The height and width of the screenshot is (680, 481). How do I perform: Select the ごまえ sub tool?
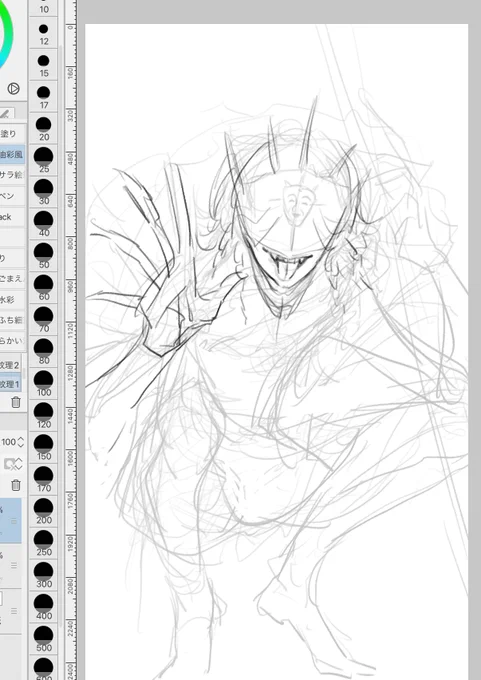tap(12, 279)
